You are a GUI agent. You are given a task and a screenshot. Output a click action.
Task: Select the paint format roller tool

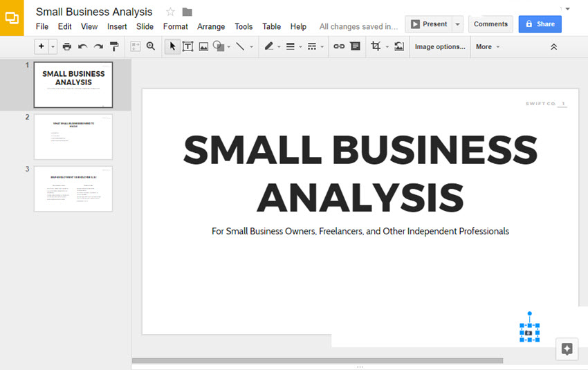pyautogui.click(x=115, y=46)
